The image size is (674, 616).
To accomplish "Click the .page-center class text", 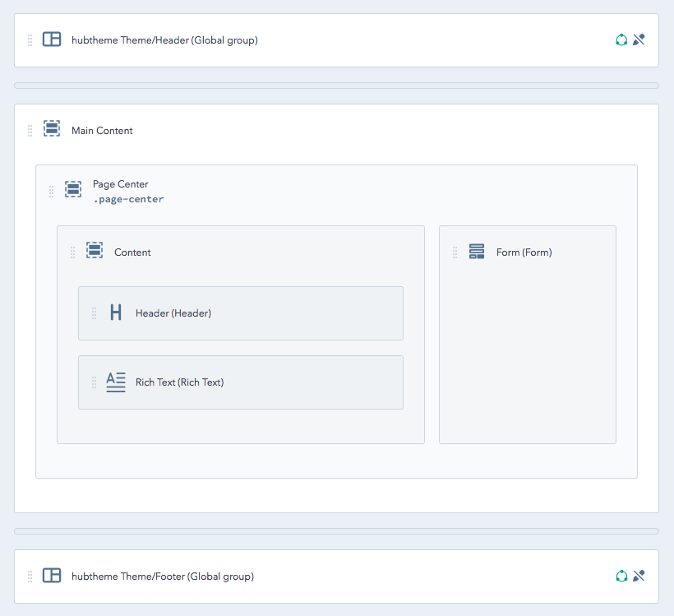I will click(128, 199).
